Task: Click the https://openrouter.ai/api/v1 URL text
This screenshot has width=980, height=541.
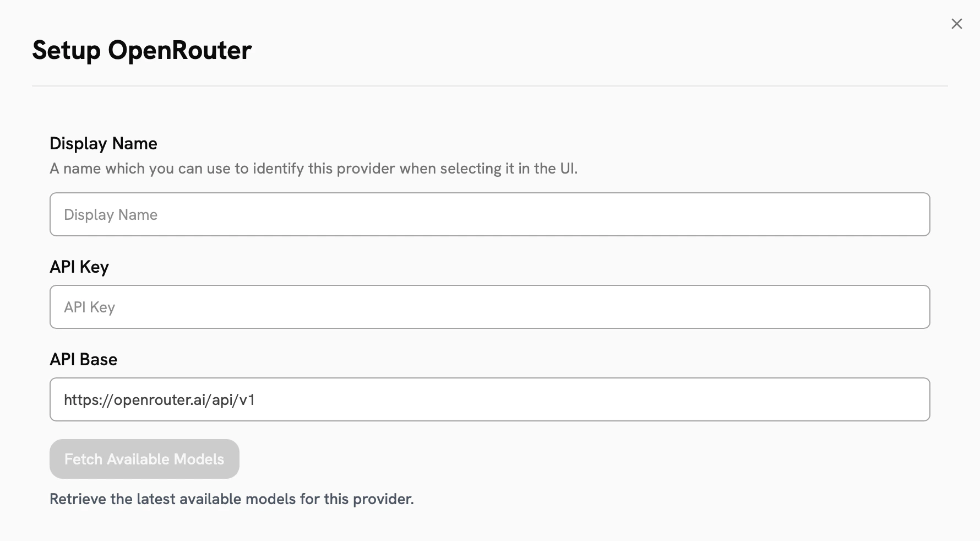Action: (x=160, y=400)
